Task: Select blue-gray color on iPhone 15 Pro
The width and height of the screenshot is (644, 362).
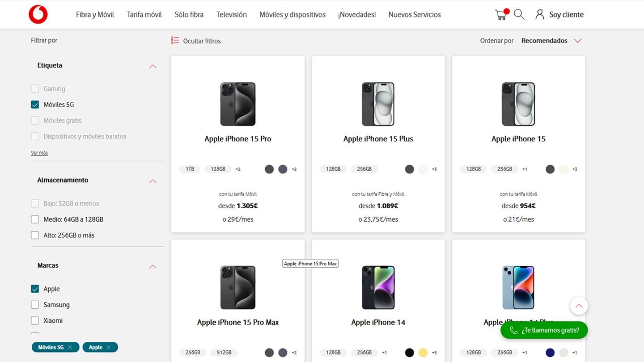Action: coord(283,169)
